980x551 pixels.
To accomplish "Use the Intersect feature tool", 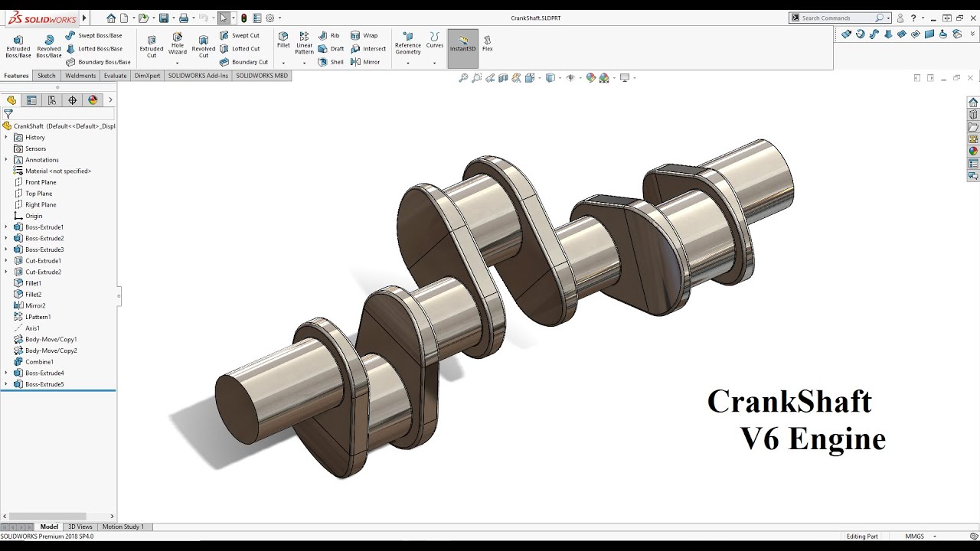I will click(368, 48).
